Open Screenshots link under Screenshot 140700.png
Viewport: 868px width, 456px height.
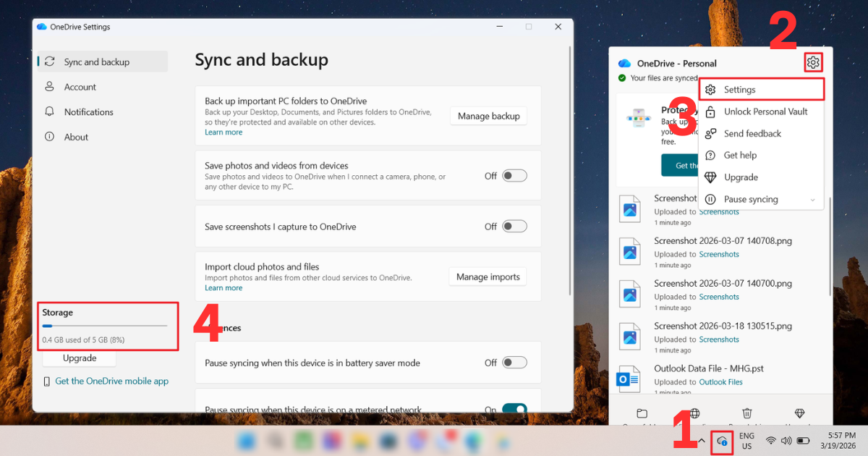pos(719,297)
